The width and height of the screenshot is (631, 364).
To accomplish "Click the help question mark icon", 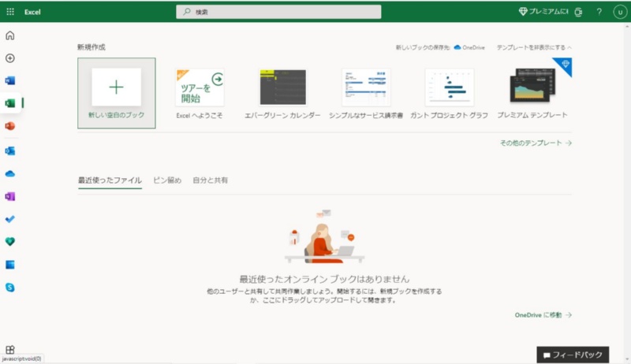I will click(x=599, y=12).
